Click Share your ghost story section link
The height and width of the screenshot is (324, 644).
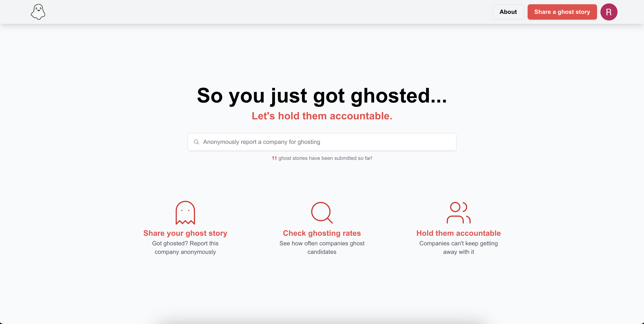coord(185,233)
